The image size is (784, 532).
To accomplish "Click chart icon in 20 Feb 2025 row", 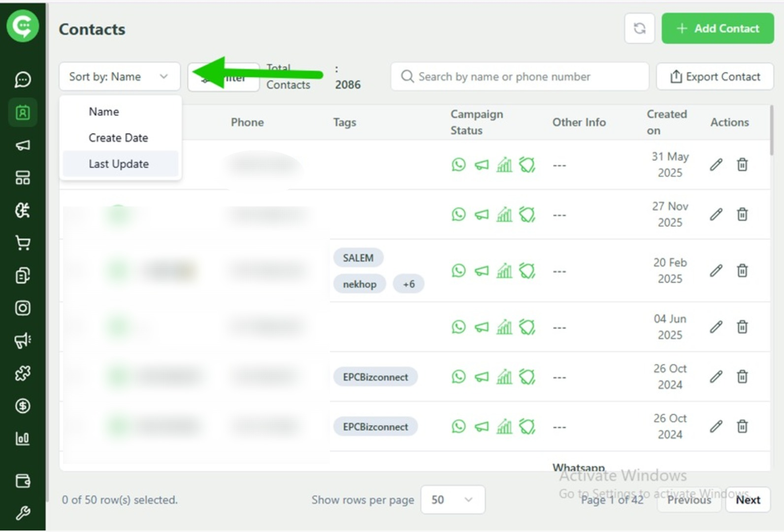I will [504, 270].
